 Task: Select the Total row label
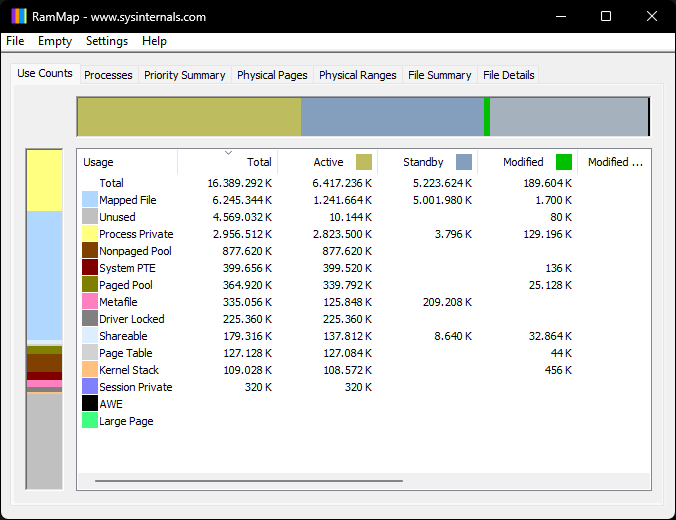pos(111,183)
